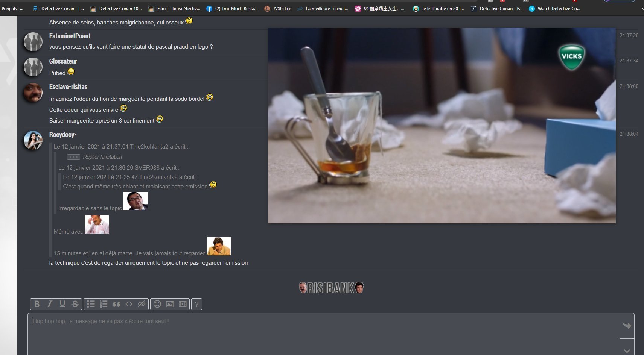
Task: Apply strikethrough formatting
Action: click(x=75, y=304)
